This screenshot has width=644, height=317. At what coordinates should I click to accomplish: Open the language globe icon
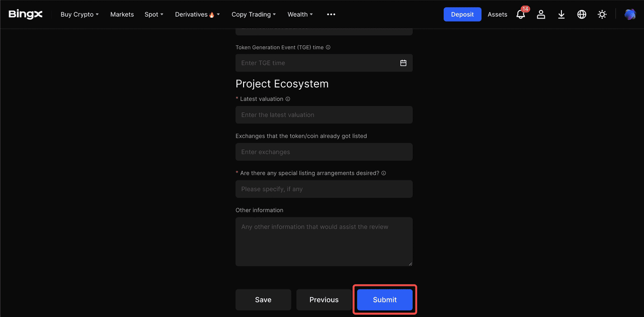pyautogui.click(x=582, y=15)
